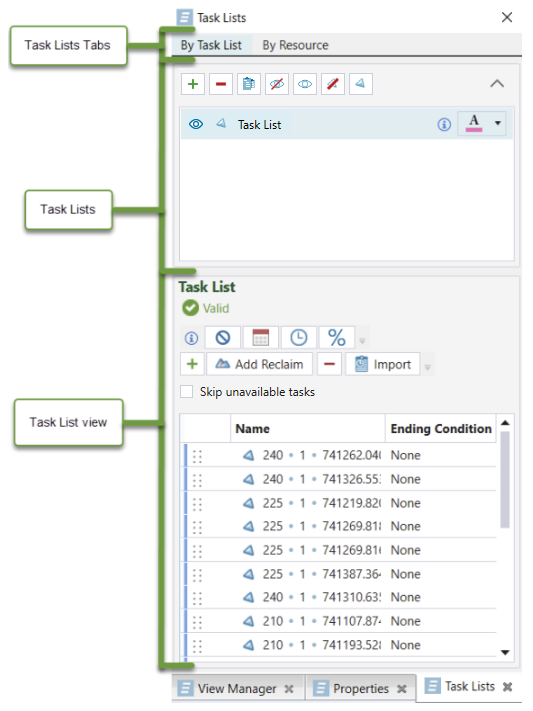Click Ending Condition None for row 741262.04

coord(406,455)
